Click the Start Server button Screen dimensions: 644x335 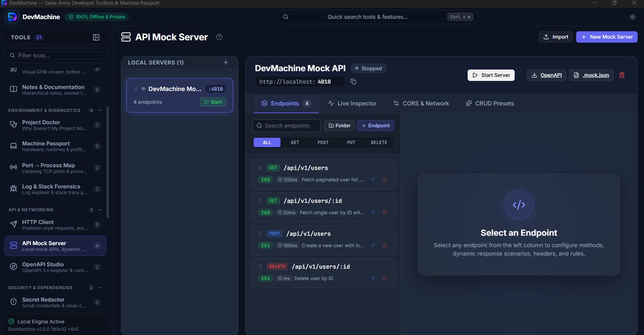[491, 75]
